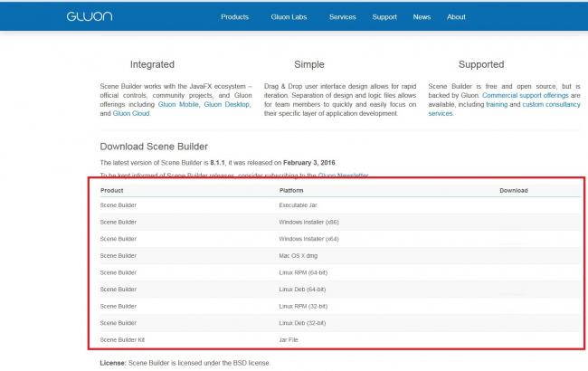The image size is (588, 371).
Task: Select the Mac OS X dmg cell
Action: [x=299, y=256]
